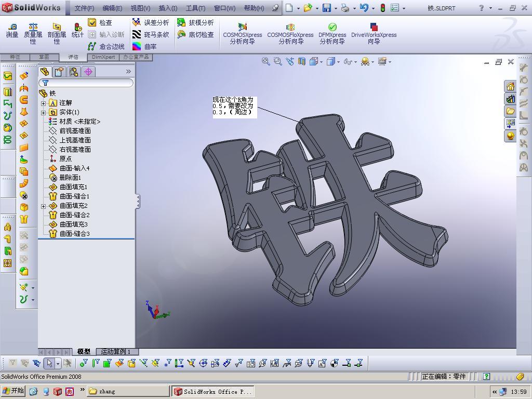Image resolution: width=532 pixels, height=399 pixels.
Task: Open the hide/show items dropdown arrow
Action: point(355,62)
